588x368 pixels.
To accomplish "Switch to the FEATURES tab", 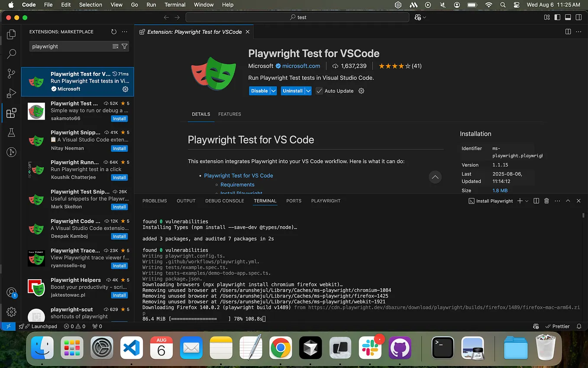I will 229,114.
